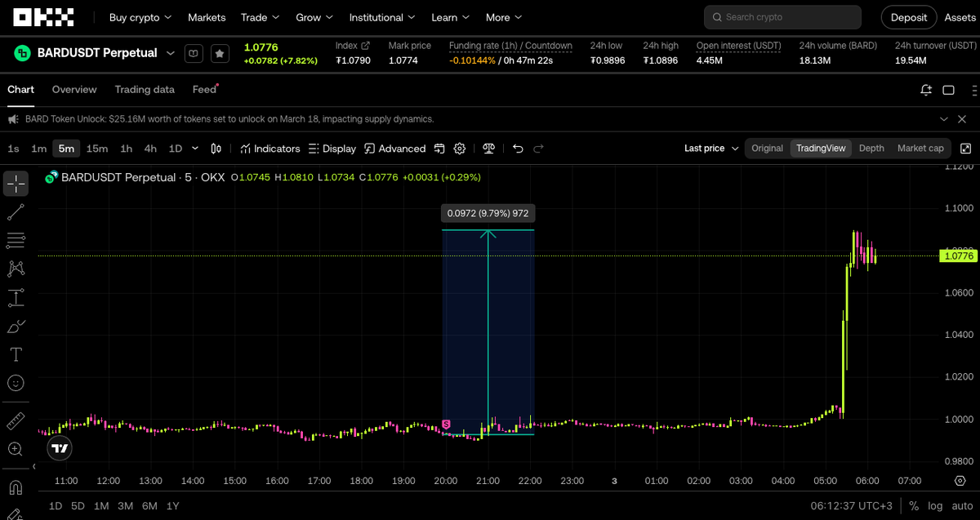Toggle the % percent scale

(914, 506)
